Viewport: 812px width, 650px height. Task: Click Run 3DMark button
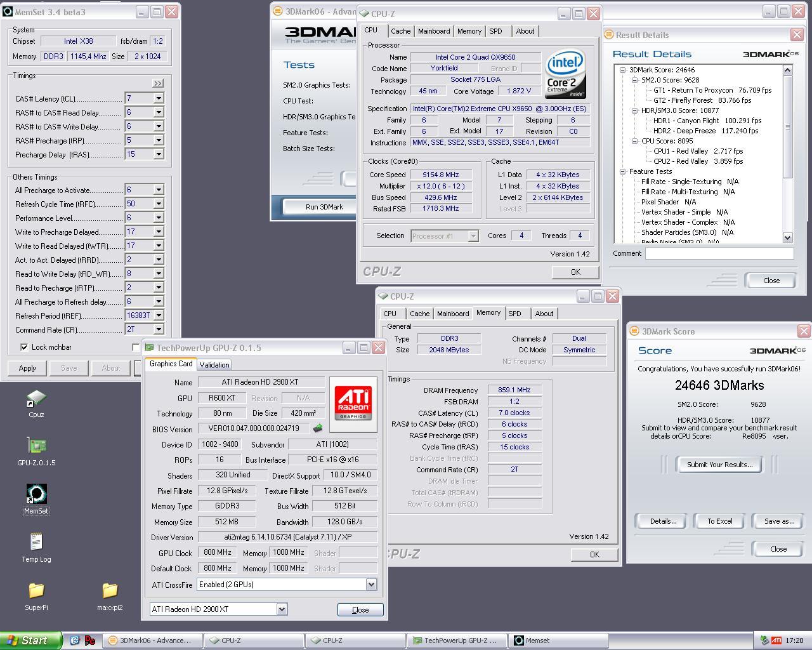[324, 207]
